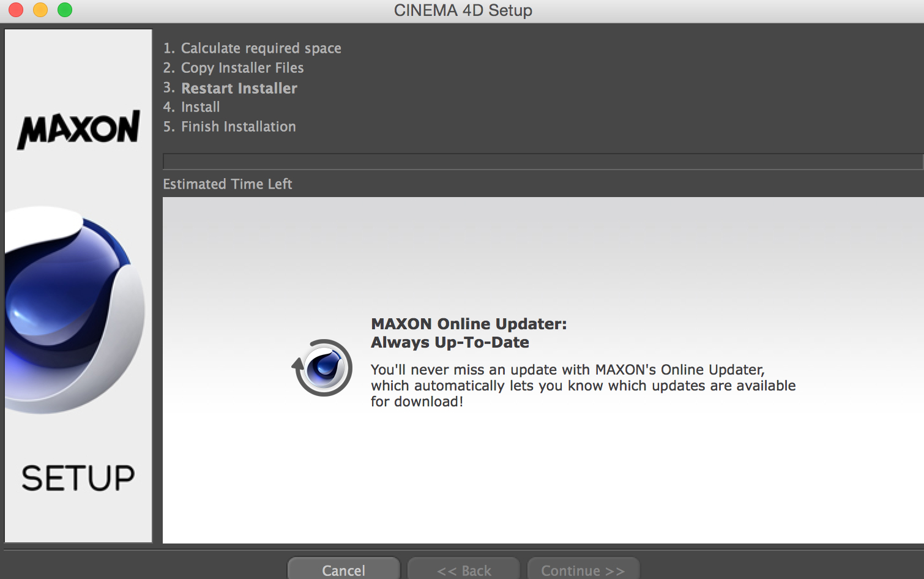
Task: Click the MAXON logo in the sidebar
Action: pyautogui.click(x=79, y=130)
